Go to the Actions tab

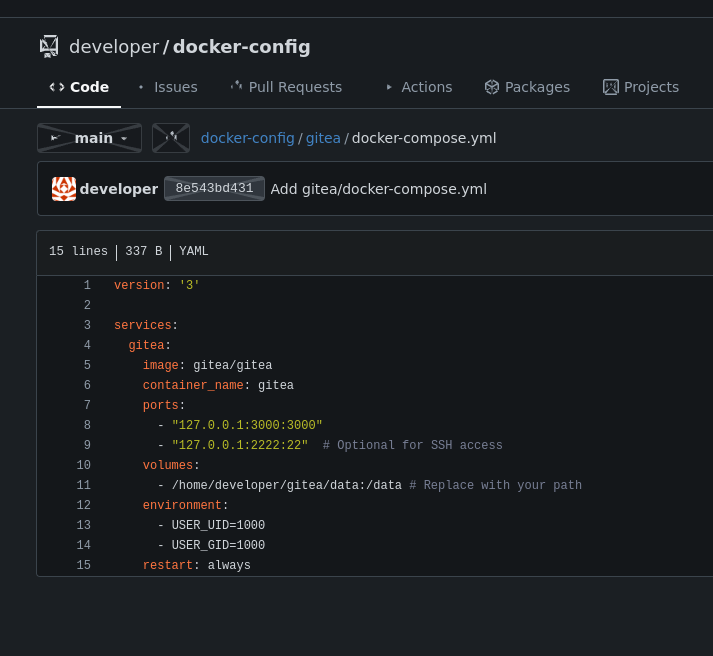pos(426,87)
